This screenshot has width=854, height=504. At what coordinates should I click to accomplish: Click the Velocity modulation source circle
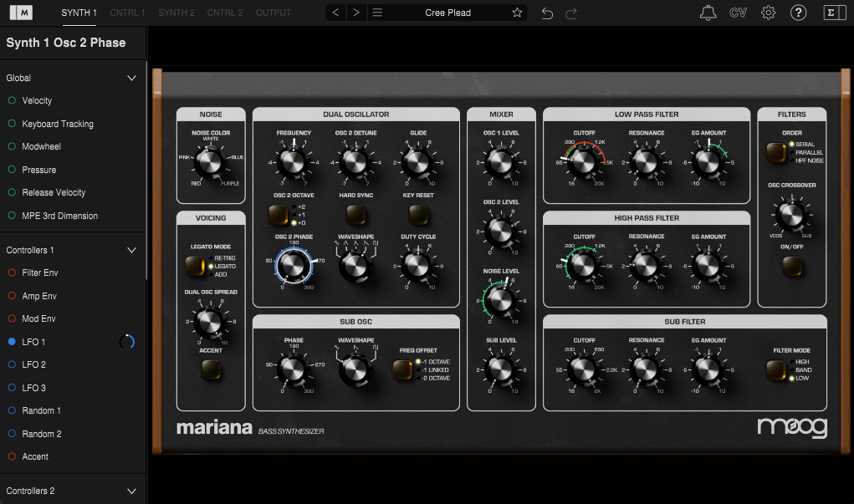[x=12, y=100]
